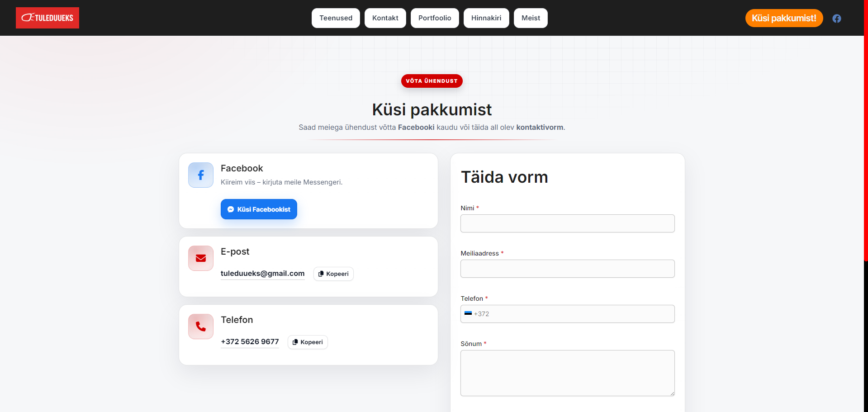Click the +372 5626 9677 phone link
Image resolution: width=868 pixels, height=412 pixels.
[250, 342]
